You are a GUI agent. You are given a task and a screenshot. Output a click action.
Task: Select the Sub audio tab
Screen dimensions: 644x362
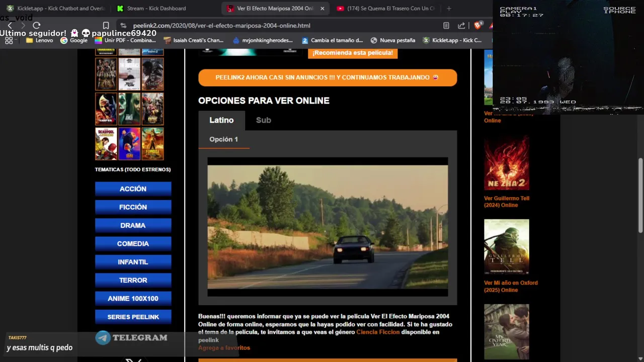pos(263,120)
